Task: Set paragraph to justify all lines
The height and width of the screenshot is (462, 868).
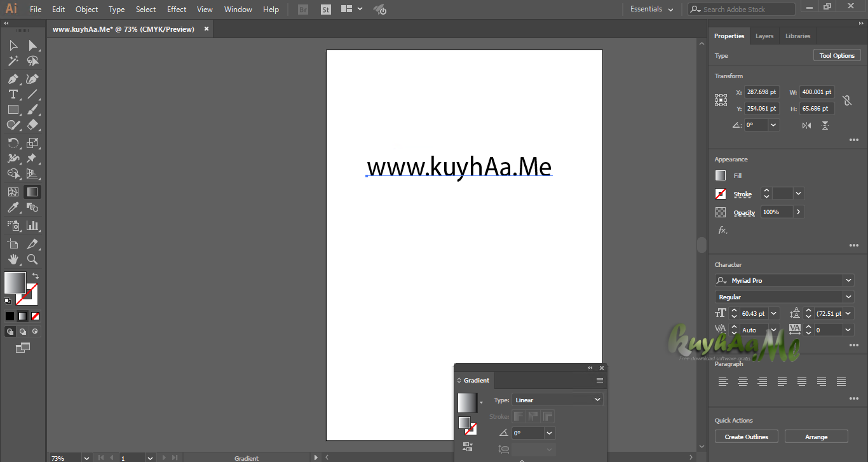Action: (841, 381)
